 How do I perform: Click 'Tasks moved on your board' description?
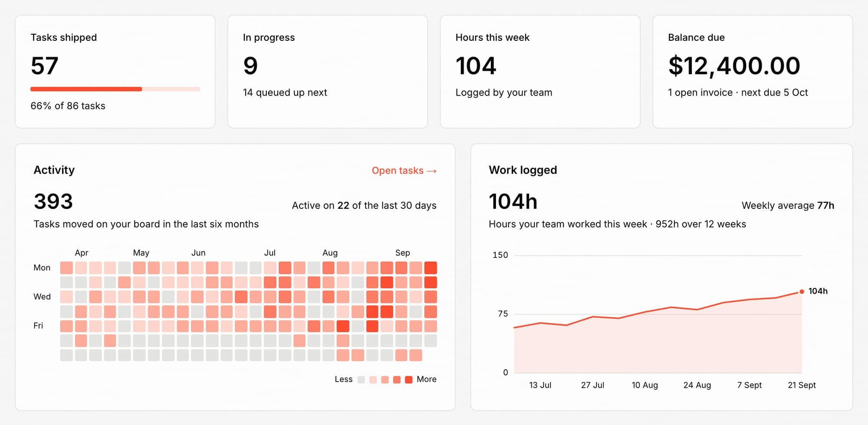tap(146, 224)
